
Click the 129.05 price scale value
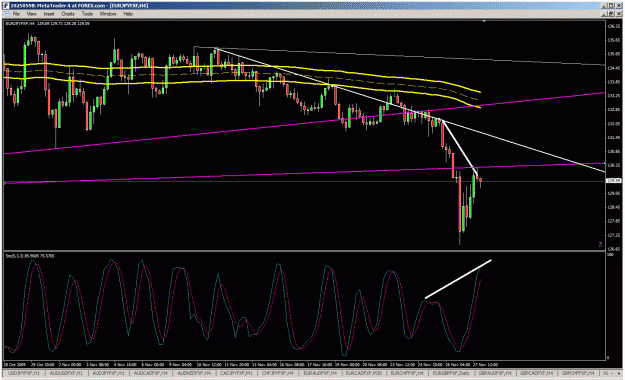614,193
